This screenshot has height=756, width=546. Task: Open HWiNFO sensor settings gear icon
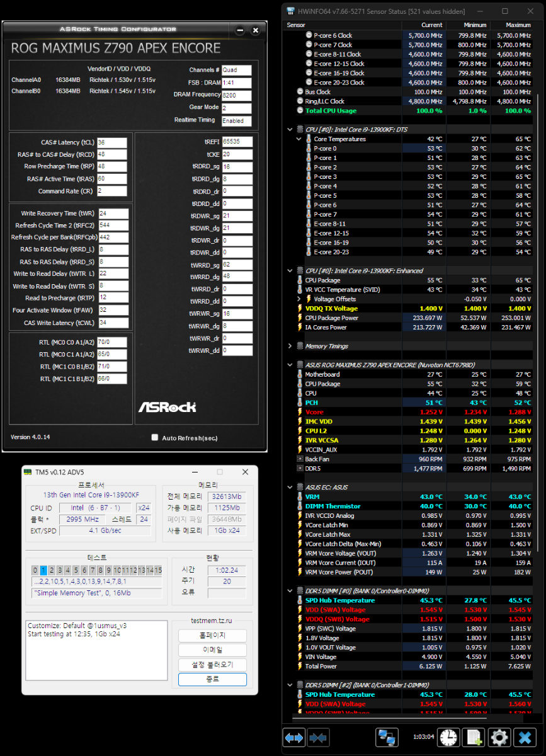499,737
